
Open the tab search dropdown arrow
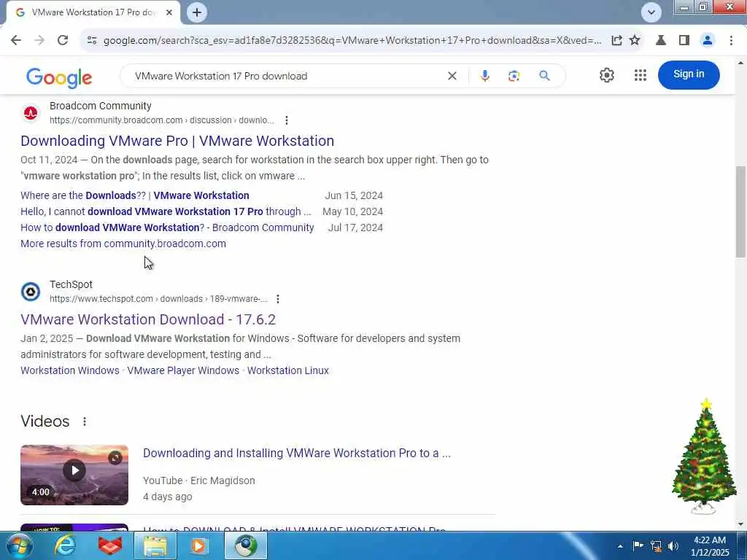tap(651, 12)
